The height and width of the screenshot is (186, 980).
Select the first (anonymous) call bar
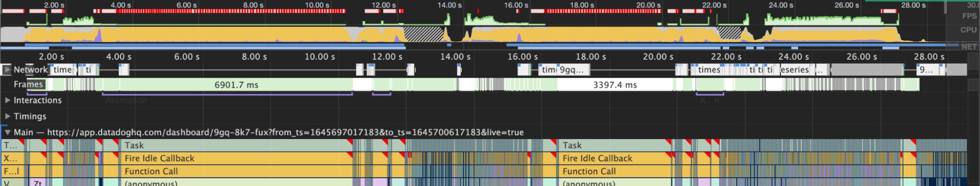coord(236,183)
